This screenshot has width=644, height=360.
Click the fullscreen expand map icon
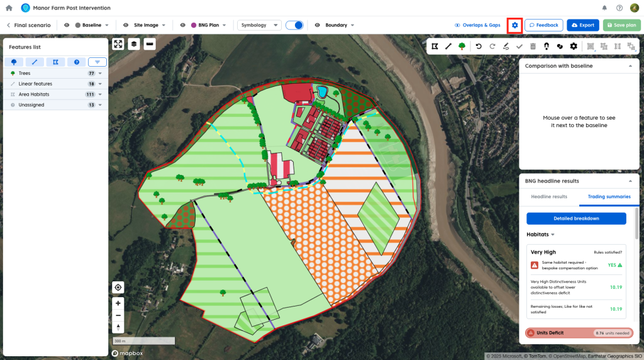(118, 44)
